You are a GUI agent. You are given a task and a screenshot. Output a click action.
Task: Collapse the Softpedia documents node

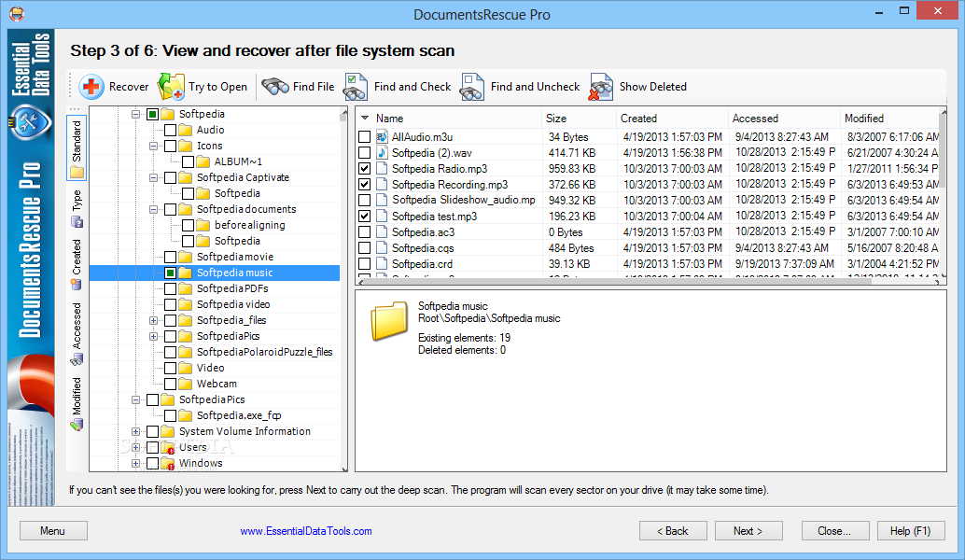click(x=153, y=209)
